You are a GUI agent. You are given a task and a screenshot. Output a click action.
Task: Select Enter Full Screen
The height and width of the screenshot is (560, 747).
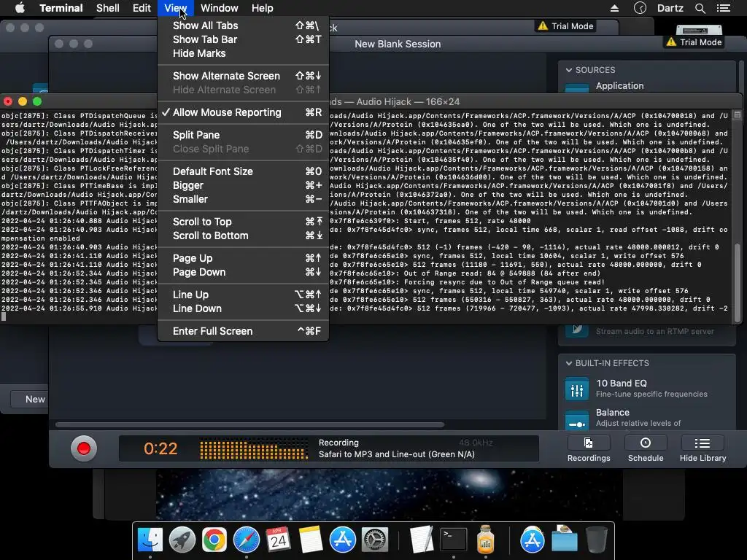pos(243,331)
